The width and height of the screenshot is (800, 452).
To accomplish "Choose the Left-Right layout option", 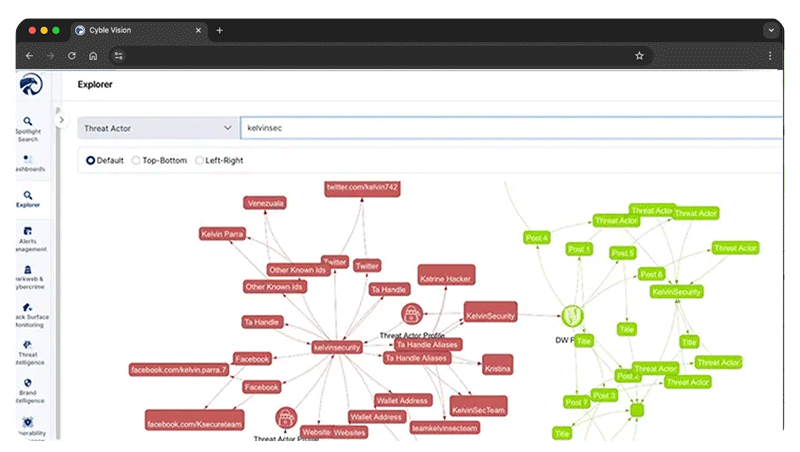I will tap(200, 160).
